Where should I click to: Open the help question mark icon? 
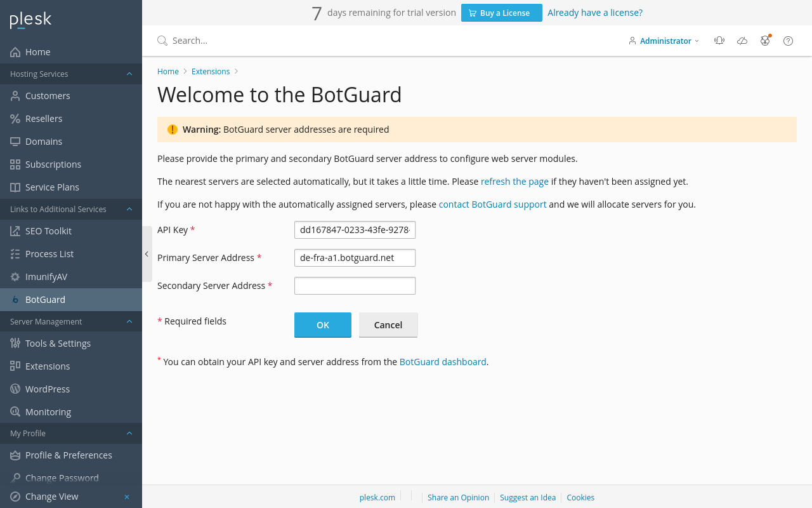pyautogui.click(x=788, y=41)
